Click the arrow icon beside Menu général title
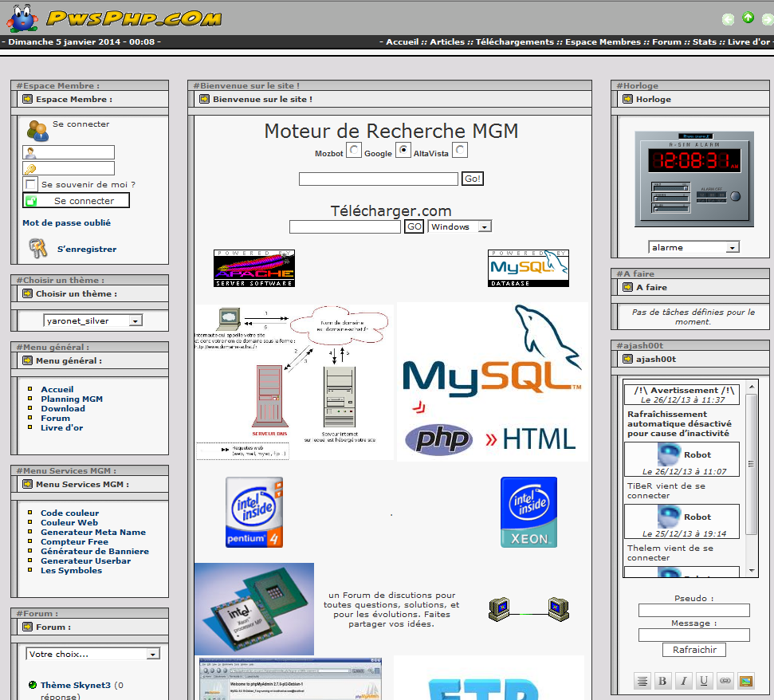This screenshot has width=774, height=700. click(x=28, y=361)
